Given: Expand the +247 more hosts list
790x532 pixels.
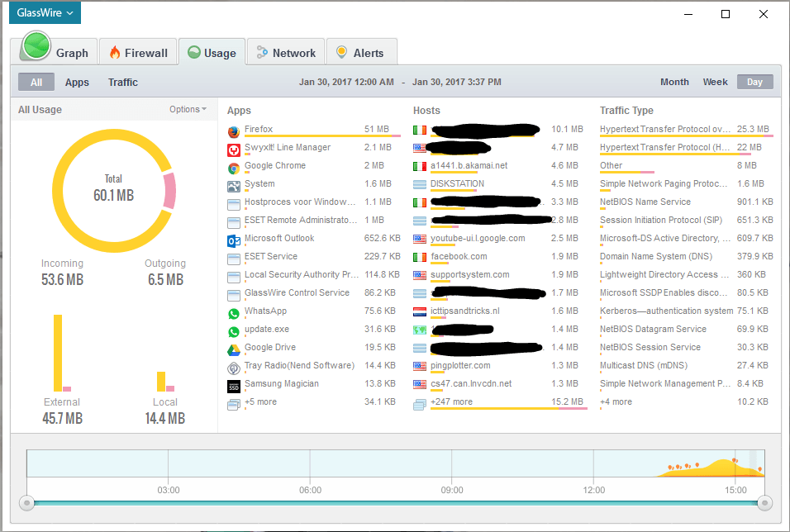Looking at the screenshot, I should pos(451,402).
